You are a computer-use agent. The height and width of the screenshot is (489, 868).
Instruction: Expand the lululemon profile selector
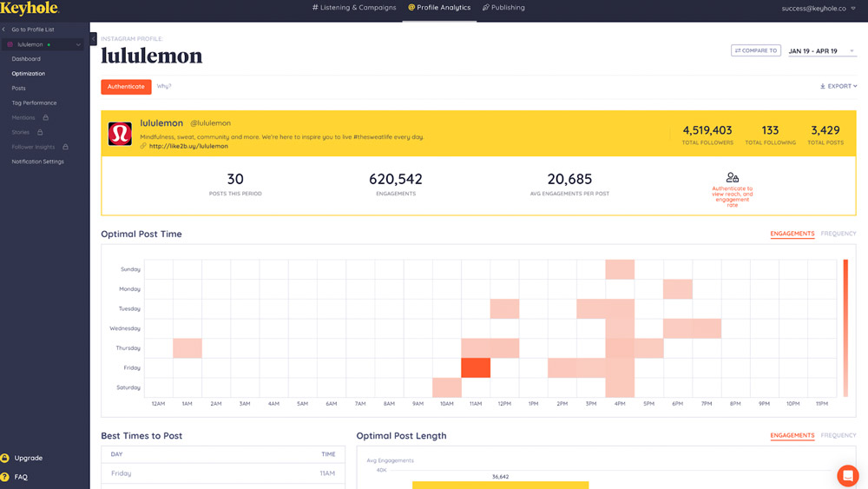tap(78, 44)
